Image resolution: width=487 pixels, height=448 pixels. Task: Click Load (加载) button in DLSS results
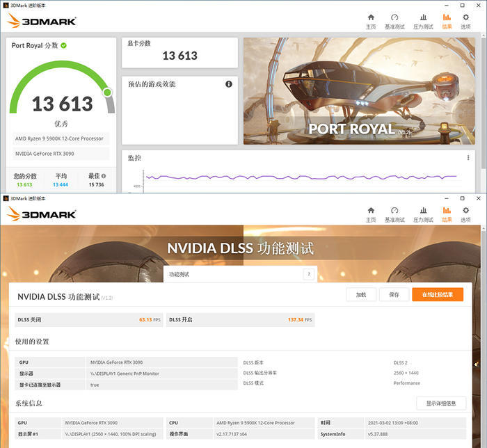tap(361, 295)
